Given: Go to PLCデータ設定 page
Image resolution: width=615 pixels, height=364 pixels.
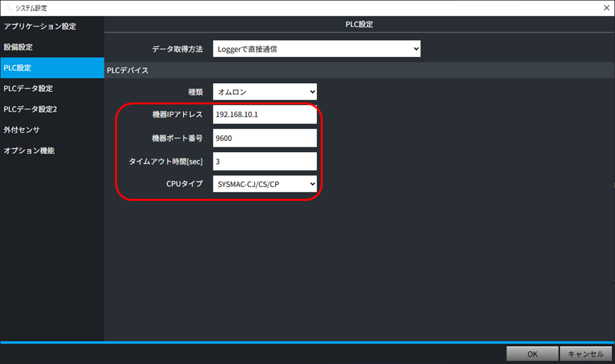Looking at the screenshot, I should pyautogui.click(x=28, y=89).
